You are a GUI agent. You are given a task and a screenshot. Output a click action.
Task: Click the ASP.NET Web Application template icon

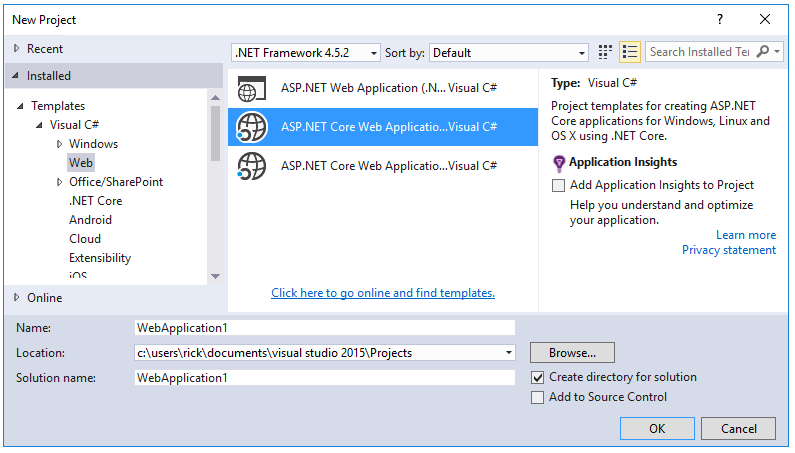(x=251, y=88)
